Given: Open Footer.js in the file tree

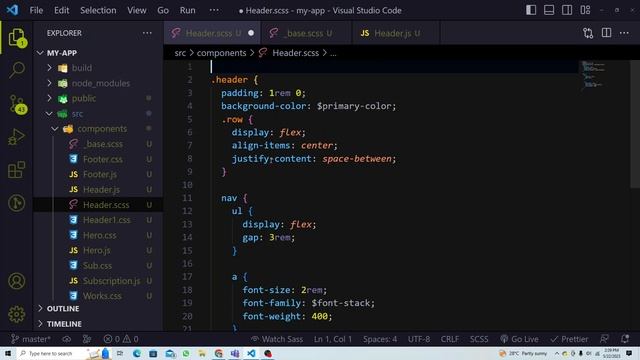Looking at the screenshot, I should coord(98,174).
